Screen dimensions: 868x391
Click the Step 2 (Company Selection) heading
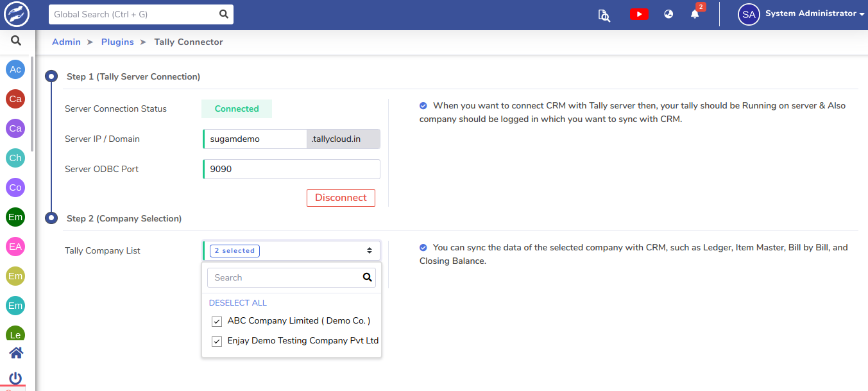[124, 218]
